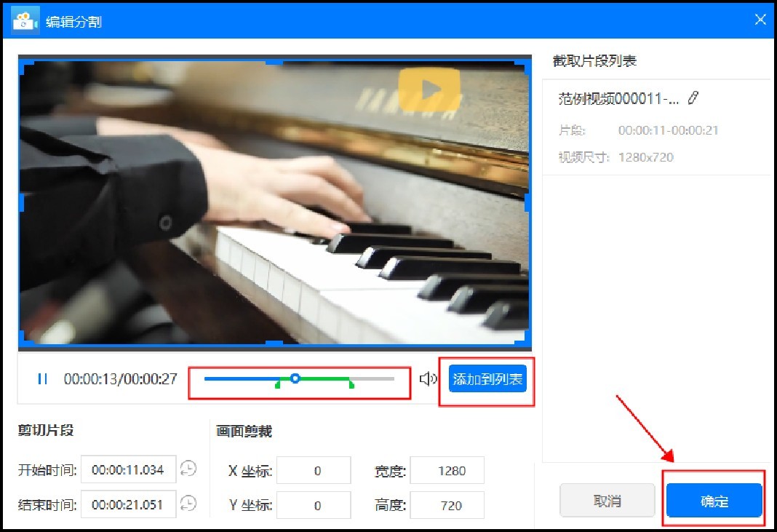777x532 pixels.
Task: Select the 范例视频000011 clip in the list
Action: pyautogui.click(x=656, y=127)
